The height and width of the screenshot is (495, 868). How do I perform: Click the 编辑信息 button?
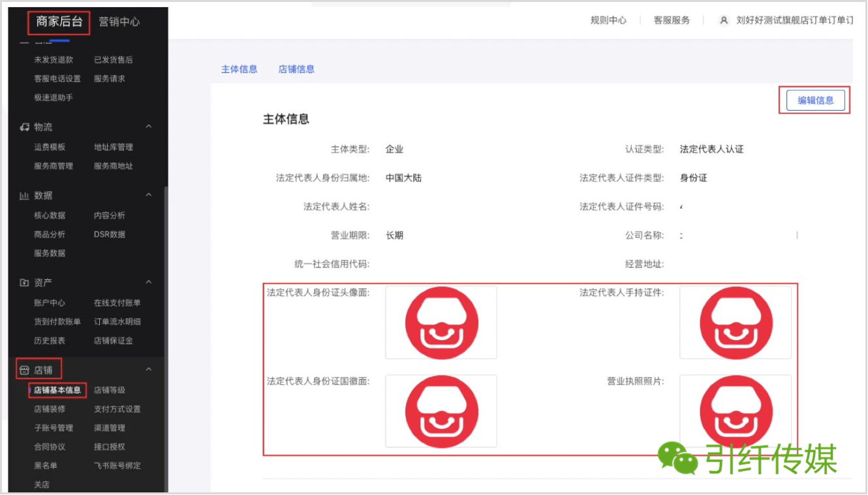point(816,100)
